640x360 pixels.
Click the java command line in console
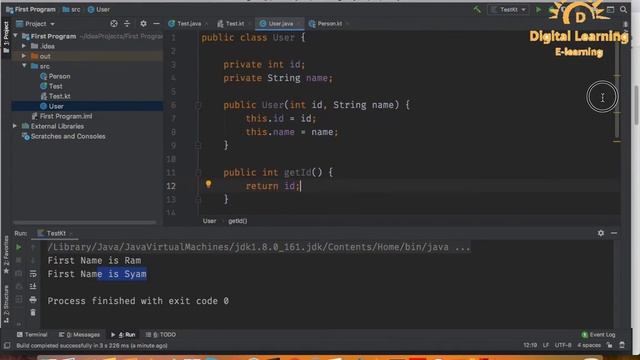[259, 247]
